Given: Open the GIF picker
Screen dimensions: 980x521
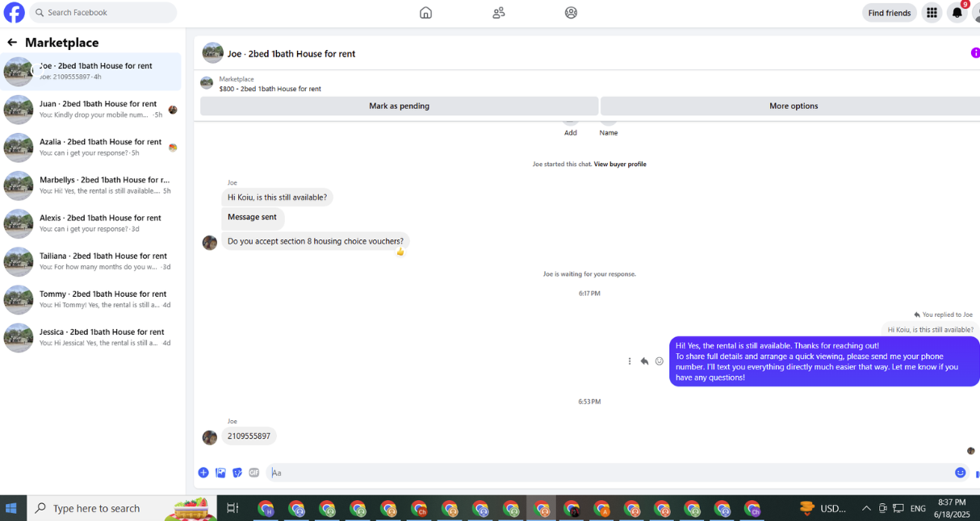Looking at the screenshot, I should click(x=254, y=473).
